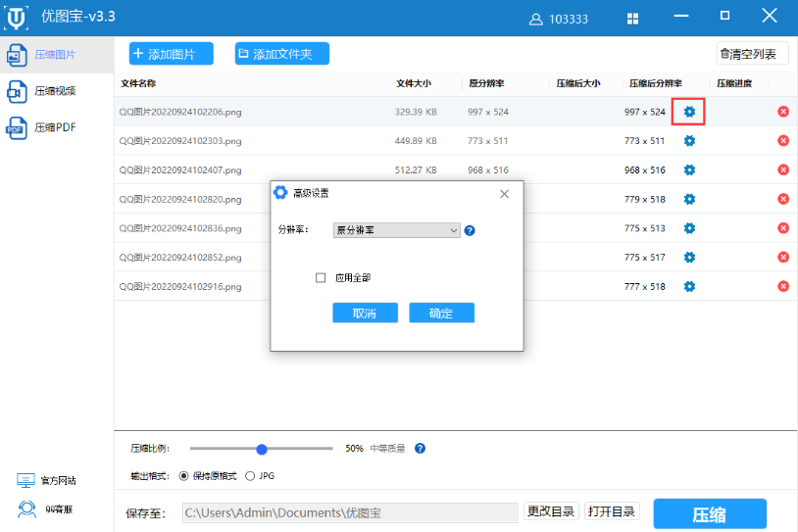Contact QQ客服 support
798x532 pixels.
(x=45, y=509)
